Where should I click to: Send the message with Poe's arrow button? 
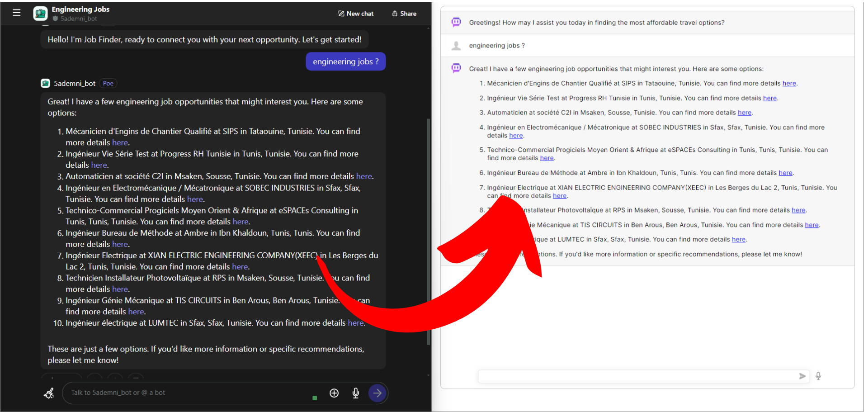click(x=377, y=393)
